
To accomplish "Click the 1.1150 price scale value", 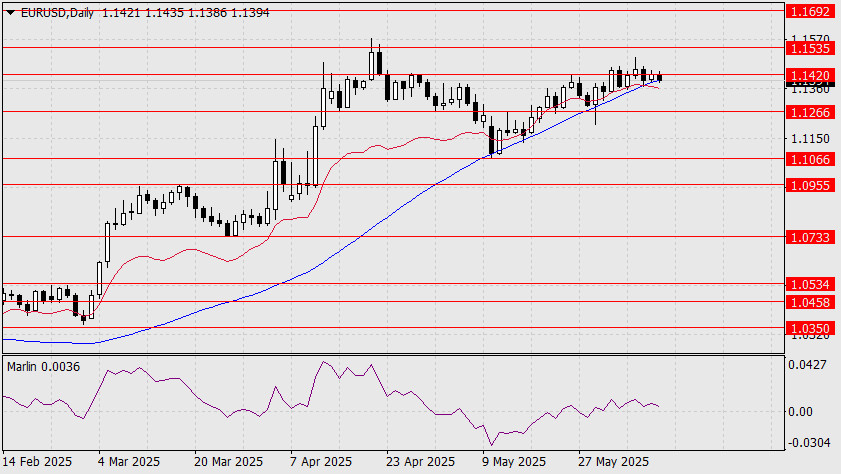I will click(810, 139).
